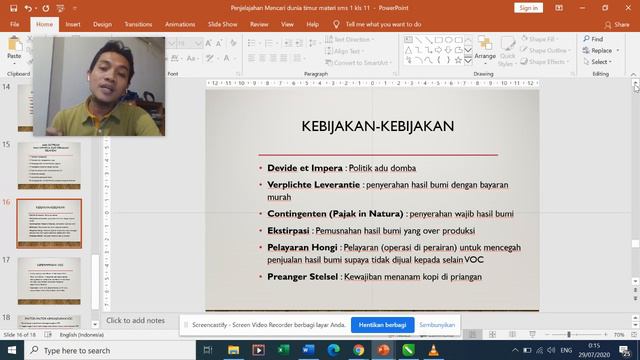Click the spell check icon in the status bar
This screenshot has width=640, height=360.
[x=48, y=335]
